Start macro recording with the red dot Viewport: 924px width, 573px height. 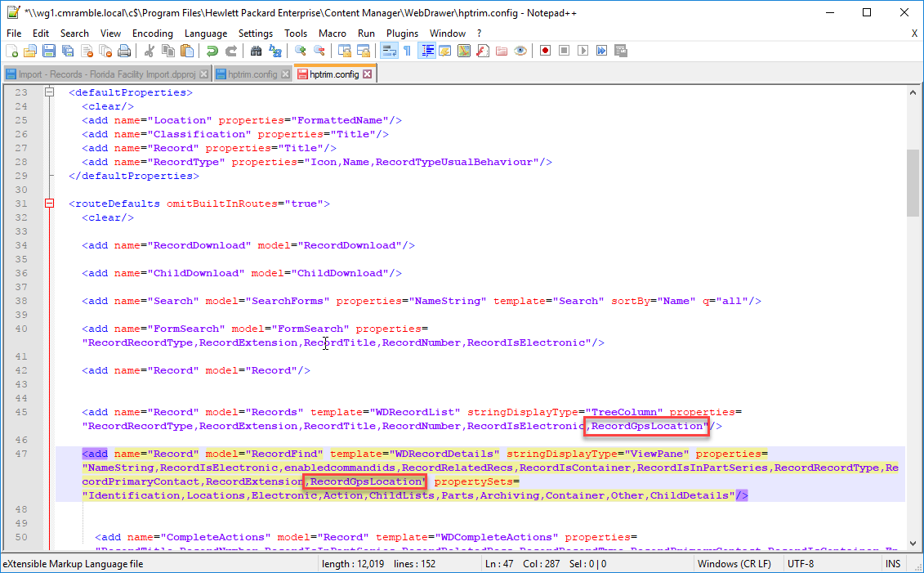click(x=545, y=51)
